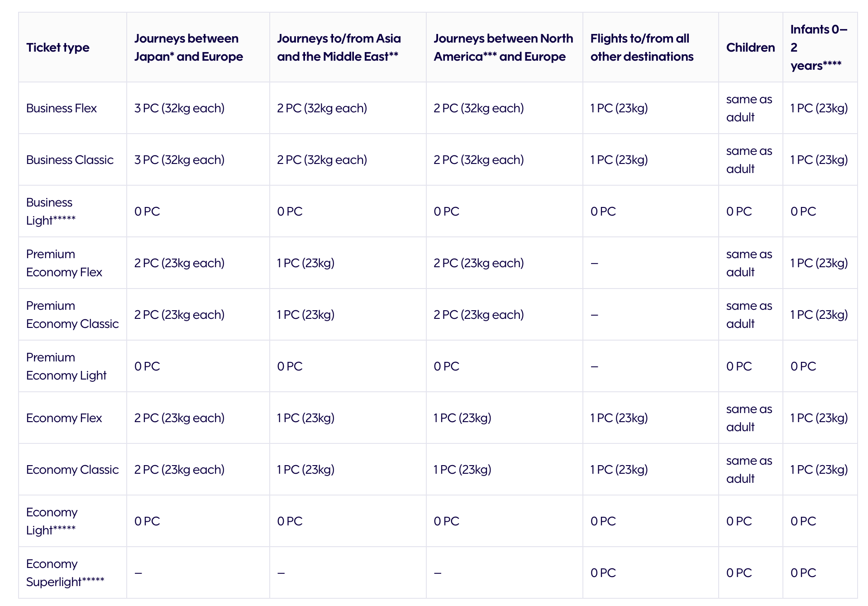
Task: Select the "Children" column header
Action: tap(750, 48)
